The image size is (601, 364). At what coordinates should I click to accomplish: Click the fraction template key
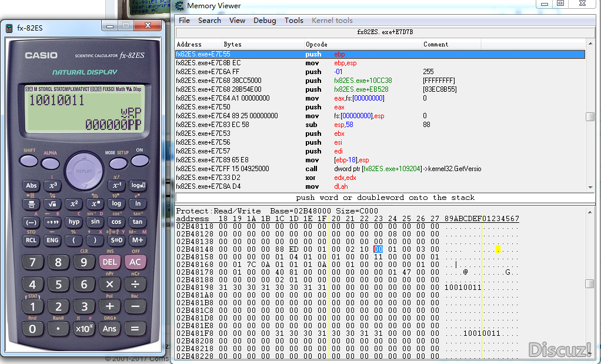click(31, 204)
